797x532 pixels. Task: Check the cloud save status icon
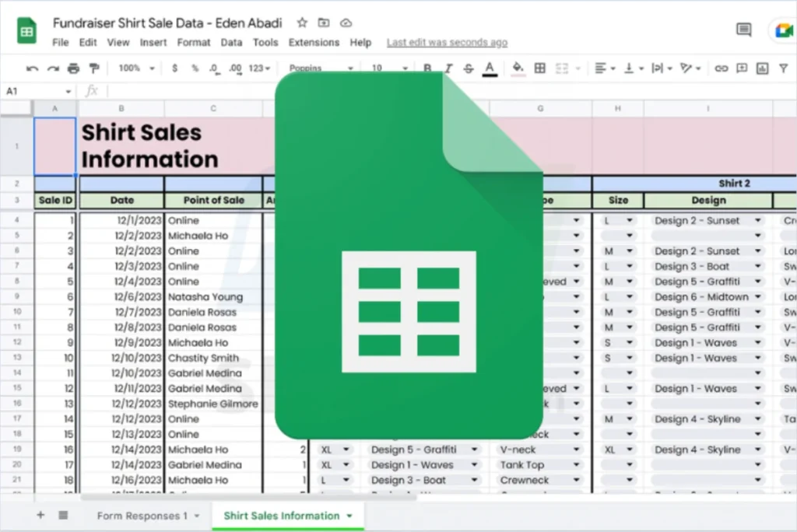[x=346, y=23]
